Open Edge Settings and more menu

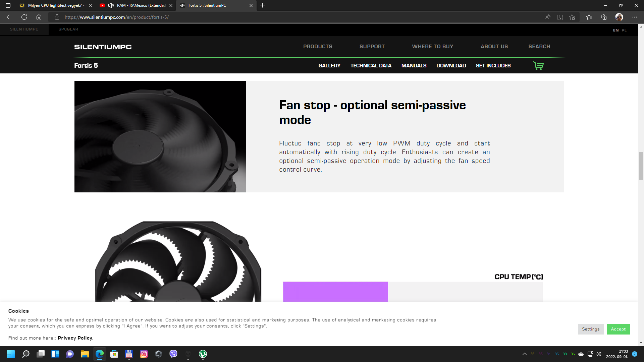[x=634, y=17]
